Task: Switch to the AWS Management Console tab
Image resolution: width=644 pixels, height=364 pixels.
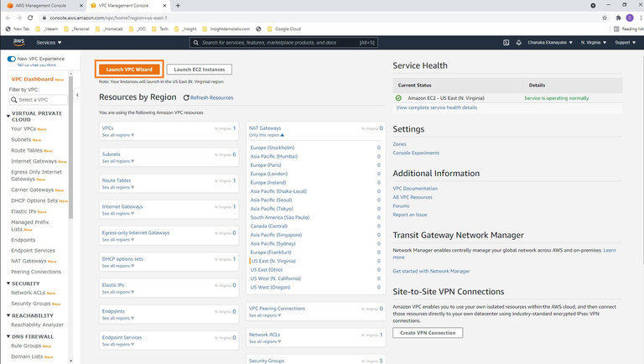Action: coord(42,5)
